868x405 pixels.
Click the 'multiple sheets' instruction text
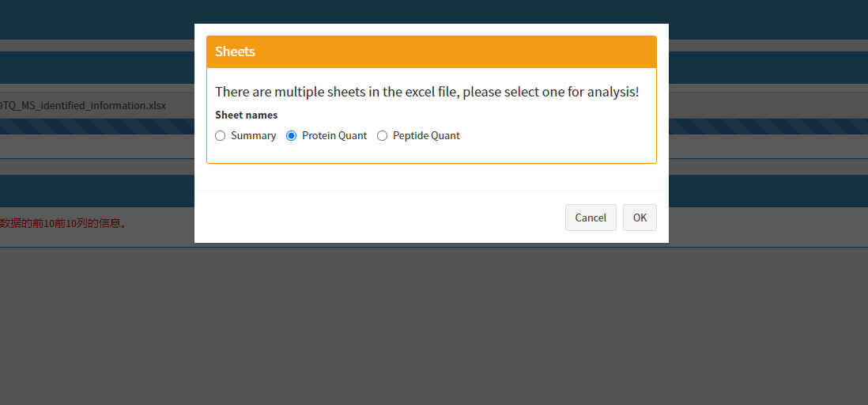427,92
